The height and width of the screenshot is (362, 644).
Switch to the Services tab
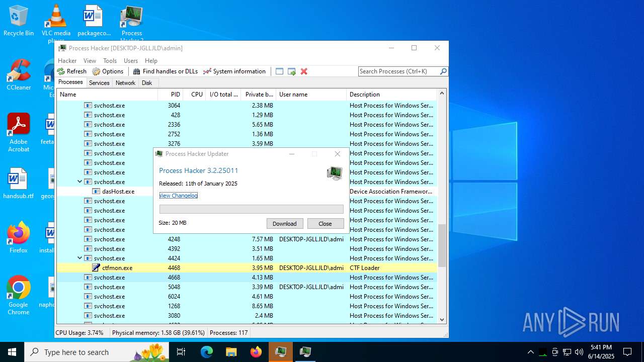(x=99, y=83)
